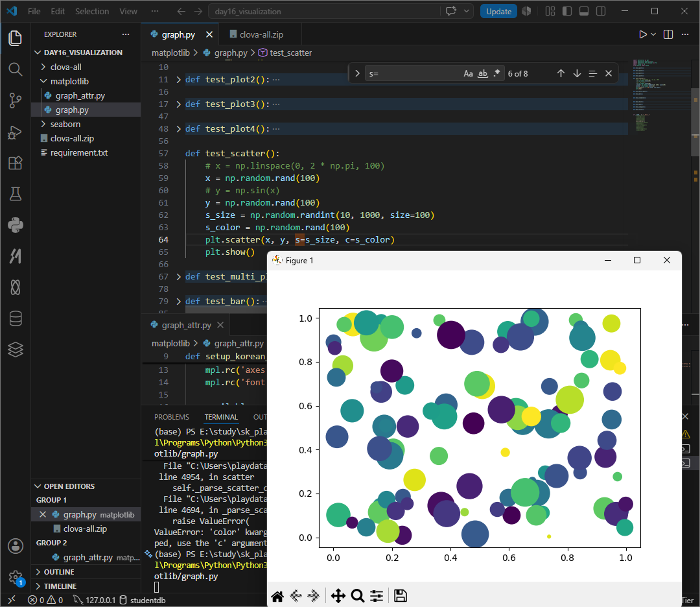Open the Accounts icon in activity bar

click(15, 546)
